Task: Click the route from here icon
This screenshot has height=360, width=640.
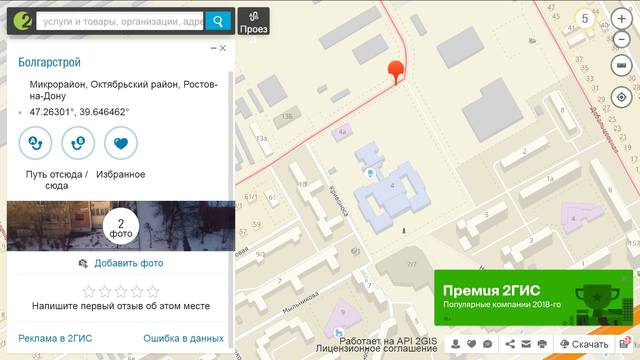Action: 36,143
